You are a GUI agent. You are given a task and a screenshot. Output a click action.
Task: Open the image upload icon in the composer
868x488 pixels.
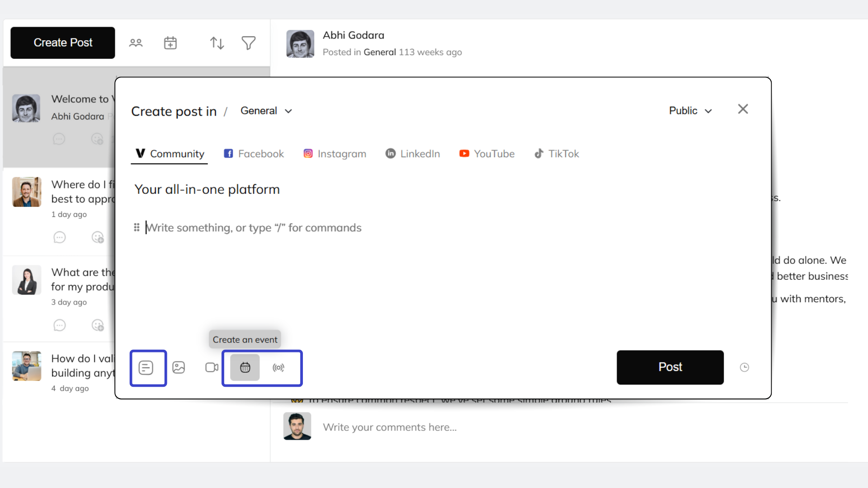click(179, 367)
